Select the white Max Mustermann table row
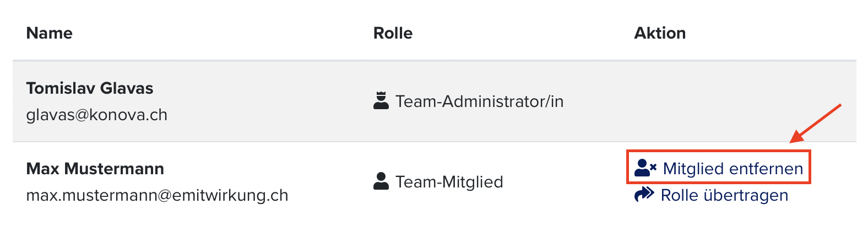Screen dimensions: 868x236 pyautogui.click(x=435, y=182)
